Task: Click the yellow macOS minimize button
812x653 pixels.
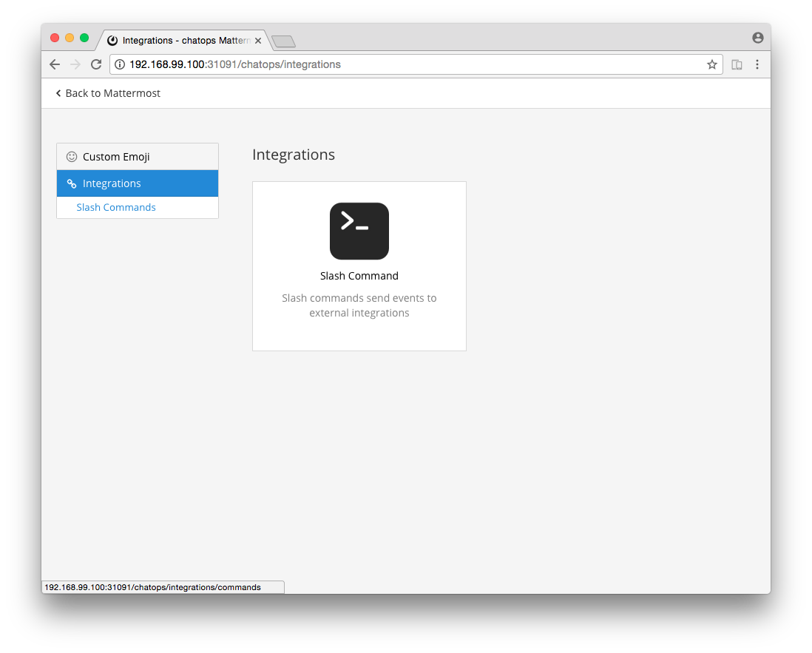Action: pyautogui.click(x=70, y=38)
